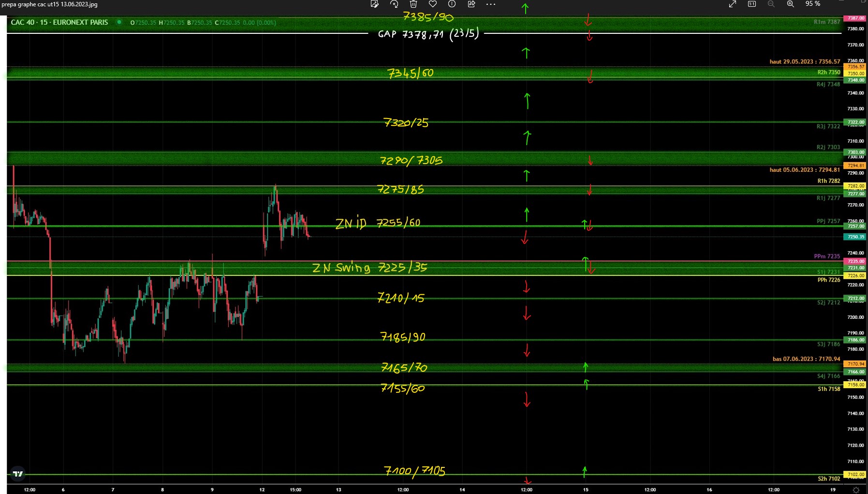The height and width of the screenshot is (494, 868).
Task: Click the 7100/7105 zone annotation
Action: (x=415, y=471)
